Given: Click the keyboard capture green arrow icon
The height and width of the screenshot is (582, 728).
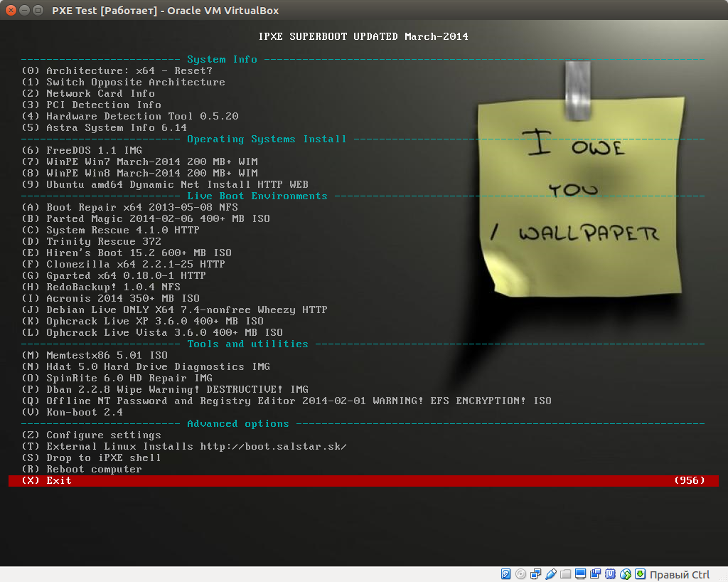Looking at the screenshot, I should [641, 574].
